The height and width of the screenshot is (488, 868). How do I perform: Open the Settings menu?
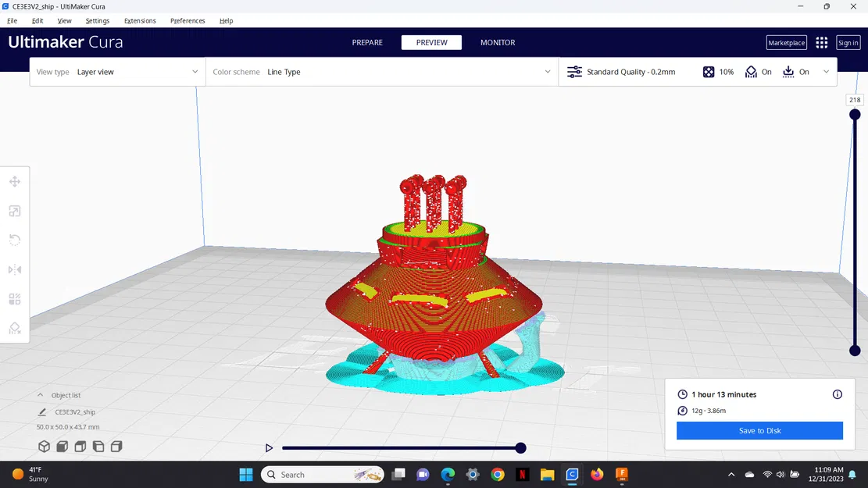tap(98, 20)
